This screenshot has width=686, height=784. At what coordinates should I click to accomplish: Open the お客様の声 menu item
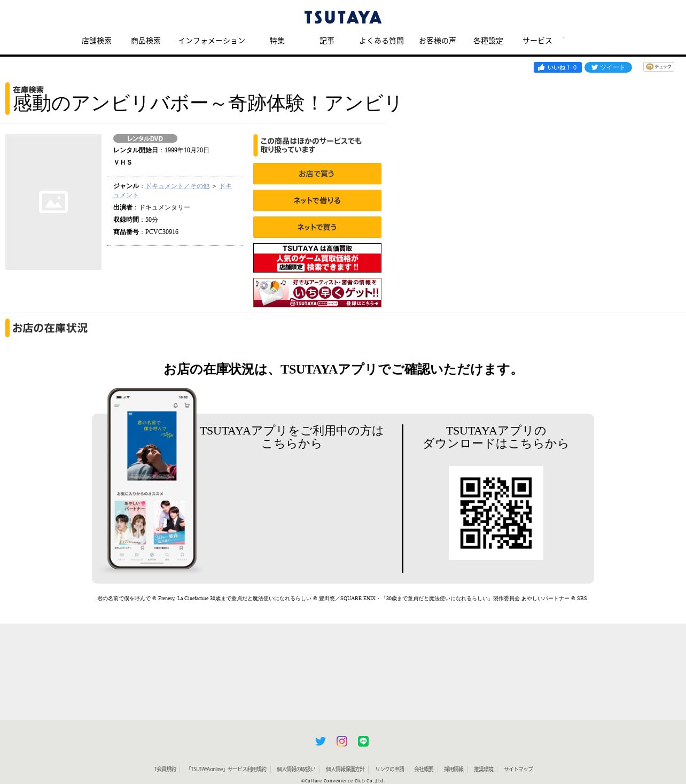coord(438,41)
